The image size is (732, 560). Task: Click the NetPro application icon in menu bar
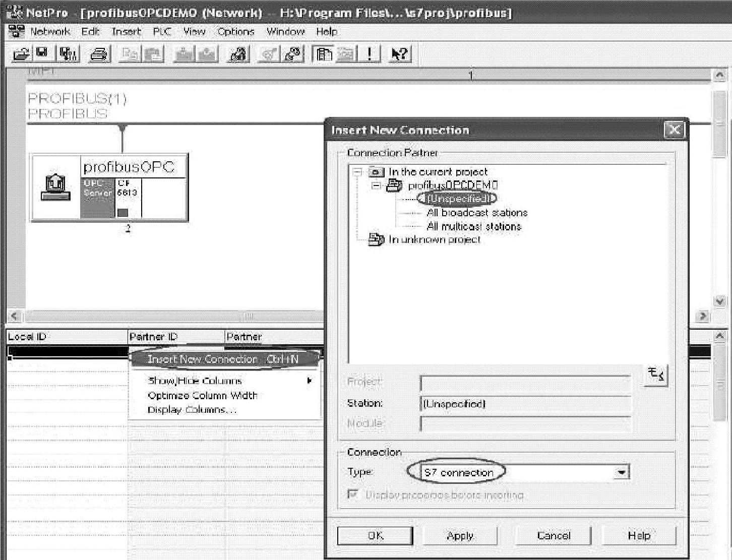[16, 31]
